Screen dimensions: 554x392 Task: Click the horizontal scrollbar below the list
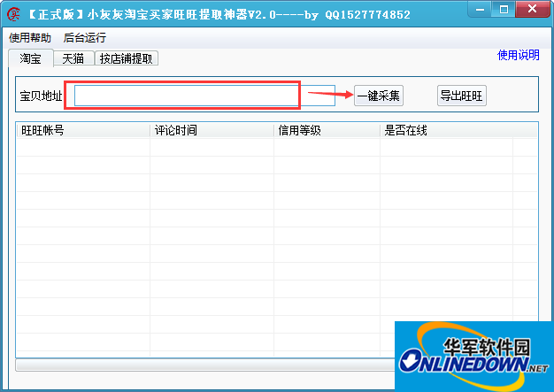[x=204, y=365]
